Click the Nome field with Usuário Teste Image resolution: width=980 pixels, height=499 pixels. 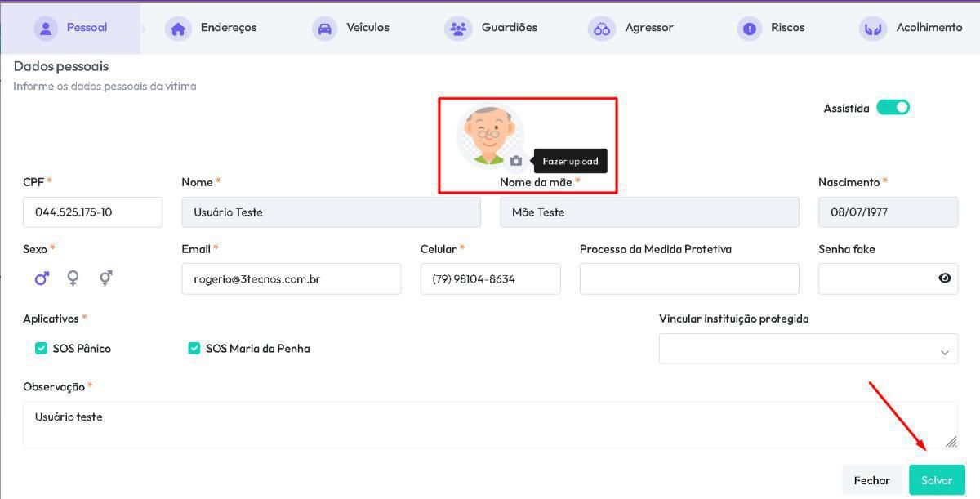(331, 212)
